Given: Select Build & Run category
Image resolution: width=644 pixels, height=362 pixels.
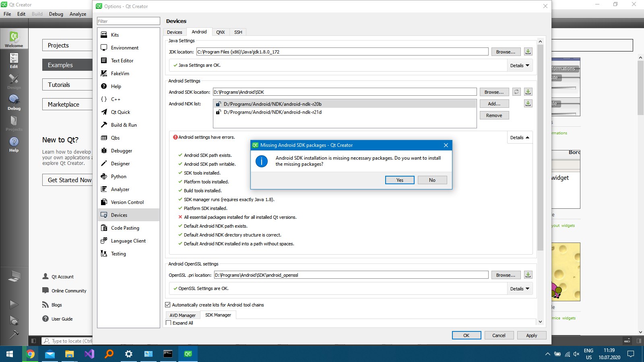Looking at the screenshot, I should click(128, 125).
